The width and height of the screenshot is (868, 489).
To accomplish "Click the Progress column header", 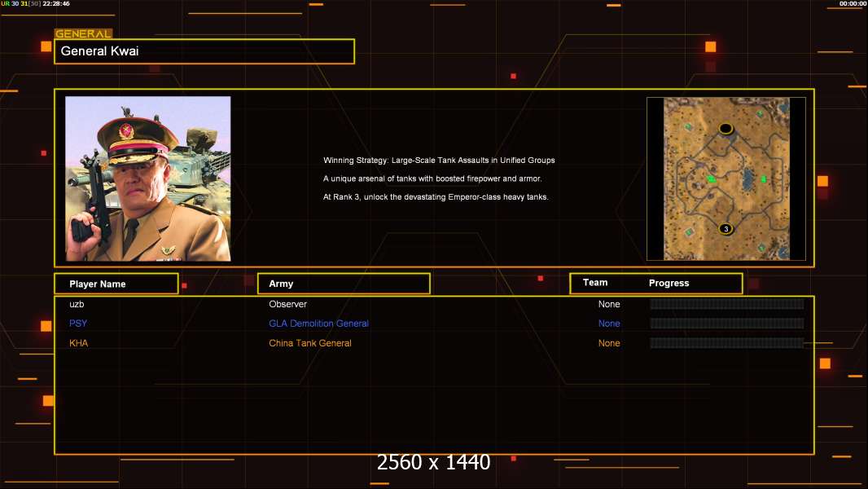I will point(669,284).
